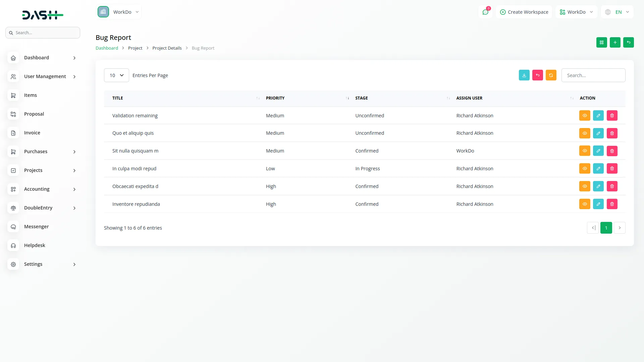Click the Create Workspace button
Viewport: 644px width, 362px height.
pos(524,12)
